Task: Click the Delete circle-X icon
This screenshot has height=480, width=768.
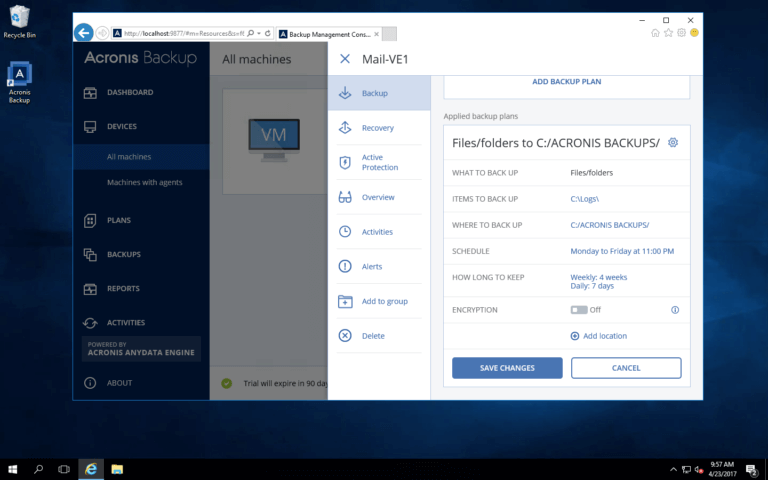Action: 345,336
